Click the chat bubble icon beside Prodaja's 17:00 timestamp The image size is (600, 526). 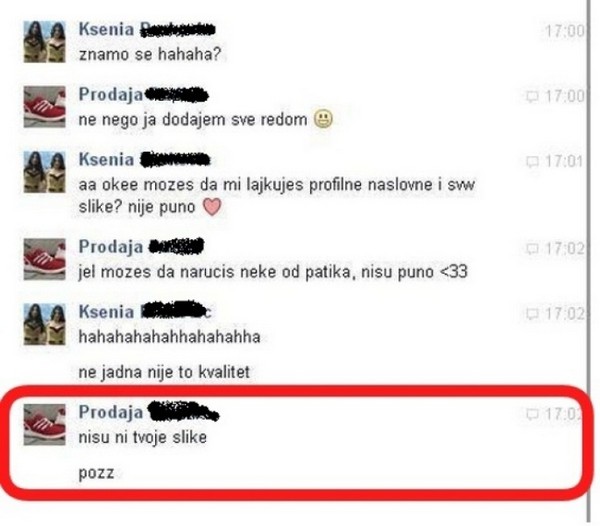coord(532,96)
